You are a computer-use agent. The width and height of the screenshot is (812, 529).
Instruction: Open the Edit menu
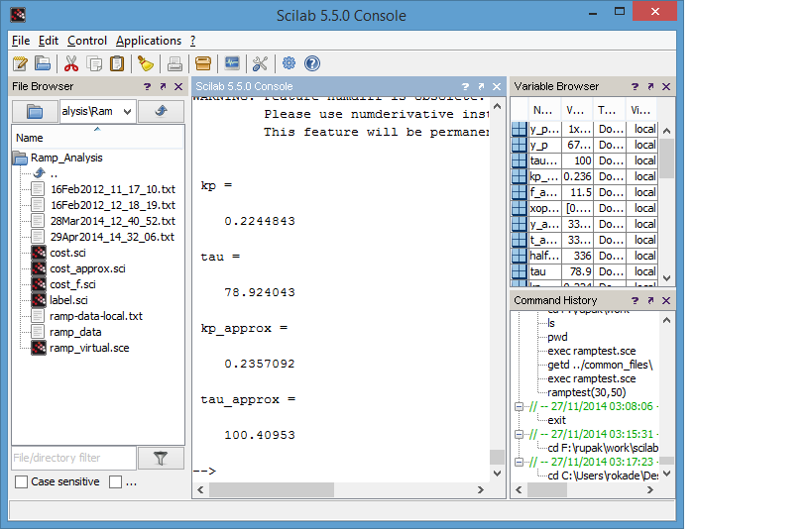49,41
